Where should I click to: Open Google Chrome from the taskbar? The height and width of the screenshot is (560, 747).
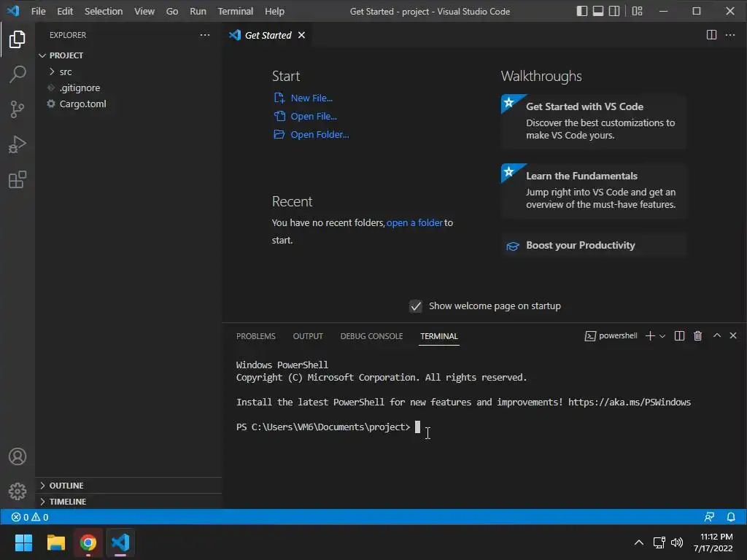pos(88,542)
